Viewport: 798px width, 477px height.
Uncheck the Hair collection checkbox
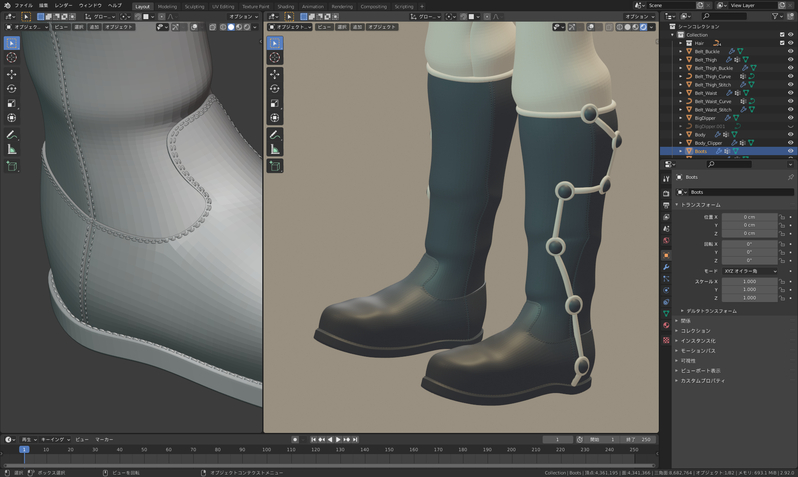[782, 43]
